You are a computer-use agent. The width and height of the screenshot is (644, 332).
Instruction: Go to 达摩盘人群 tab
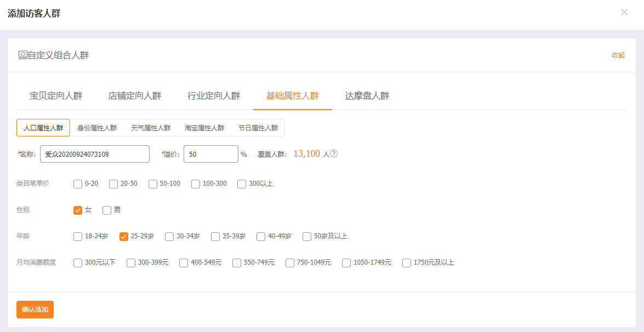coord(367,96)
